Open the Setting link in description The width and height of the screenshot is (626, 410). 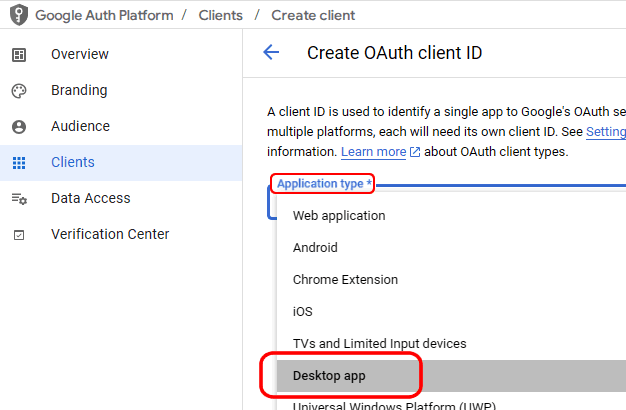(x=606, y=132)
